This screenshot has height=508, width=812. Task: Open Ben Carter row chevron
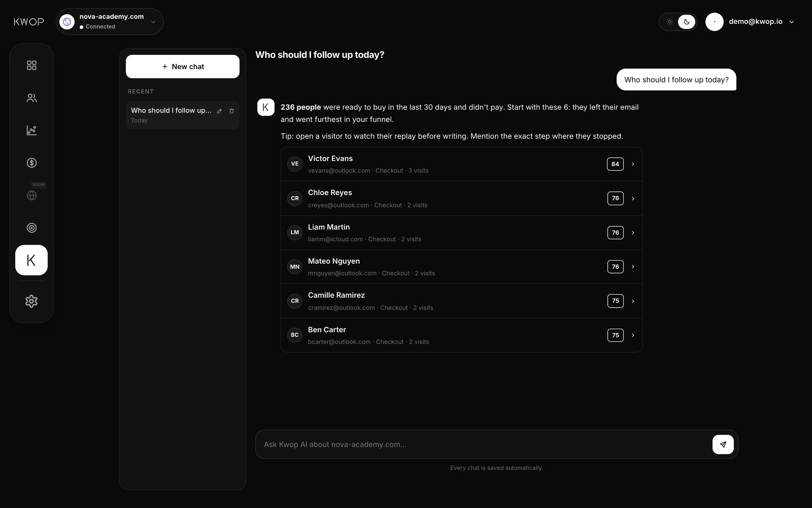click(x=633, y=335)
